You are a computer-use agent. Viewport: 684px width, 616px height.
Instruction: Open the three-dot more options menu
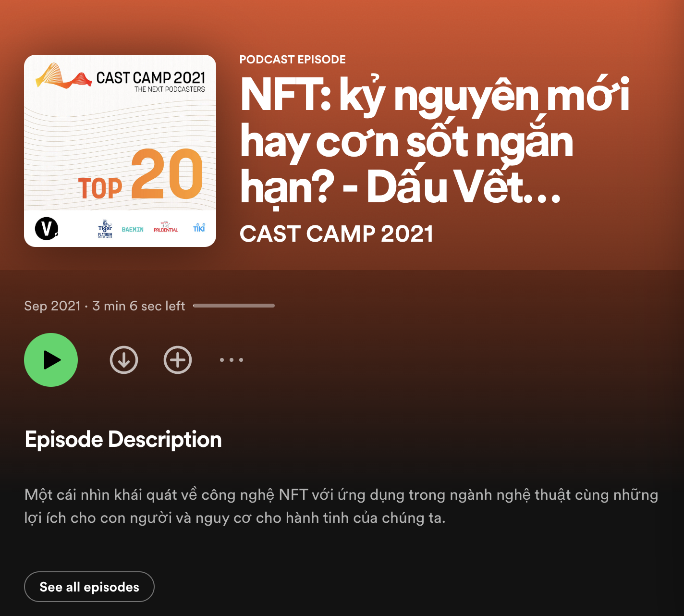coord(232,360)
